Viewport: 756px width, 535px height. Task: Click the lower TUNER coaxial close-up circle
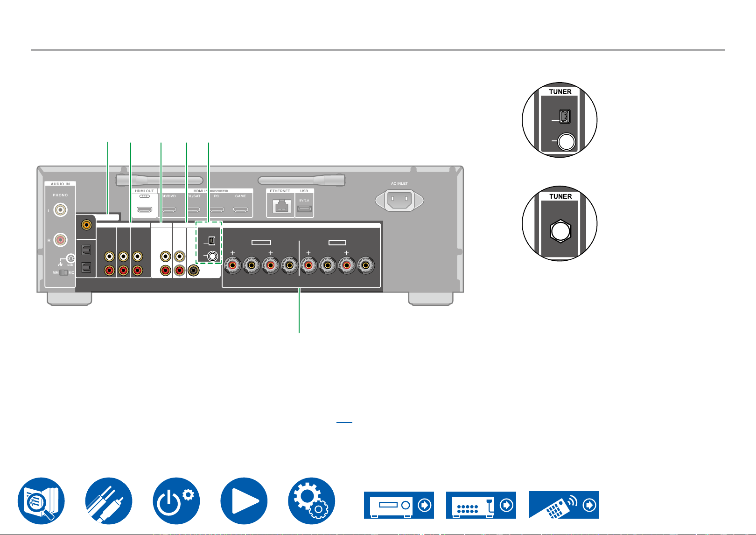560,225
